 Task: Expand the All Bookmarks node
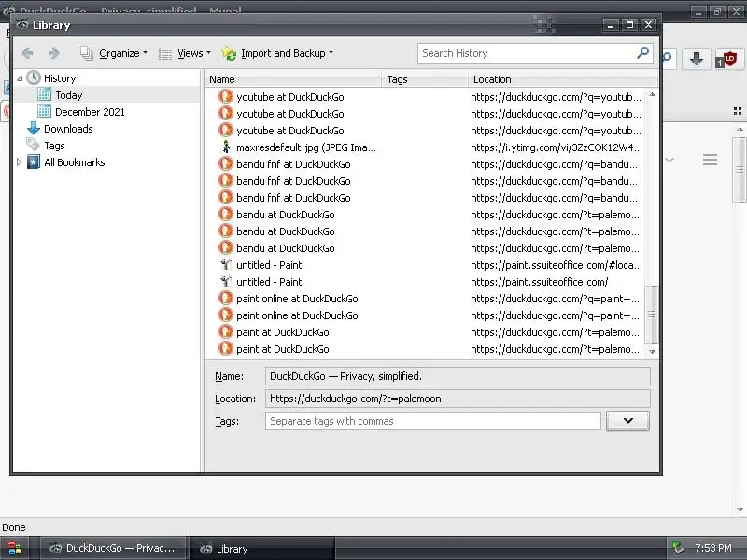(19, 162)
